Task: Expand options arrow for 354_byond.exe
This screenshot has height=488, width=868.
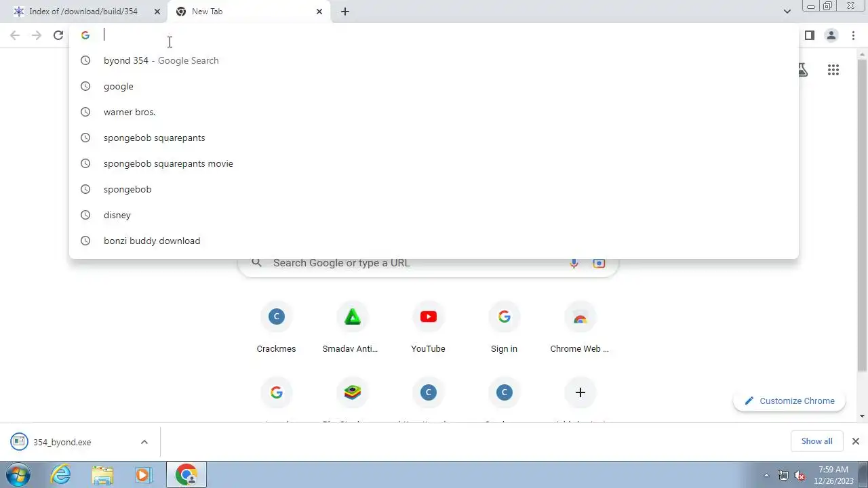Action: click(x=144, y=442)
